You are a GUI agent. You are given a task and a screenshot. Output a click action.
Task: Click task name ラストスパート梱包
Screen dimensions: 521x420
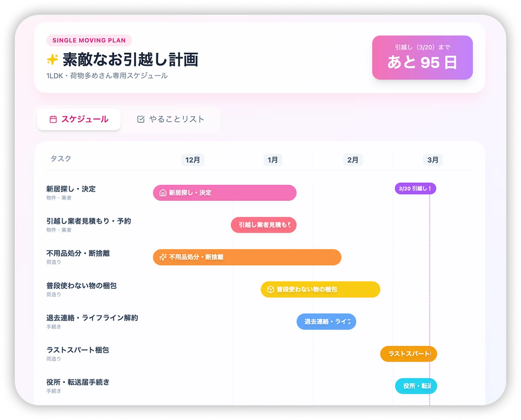(x=78, y=350)
